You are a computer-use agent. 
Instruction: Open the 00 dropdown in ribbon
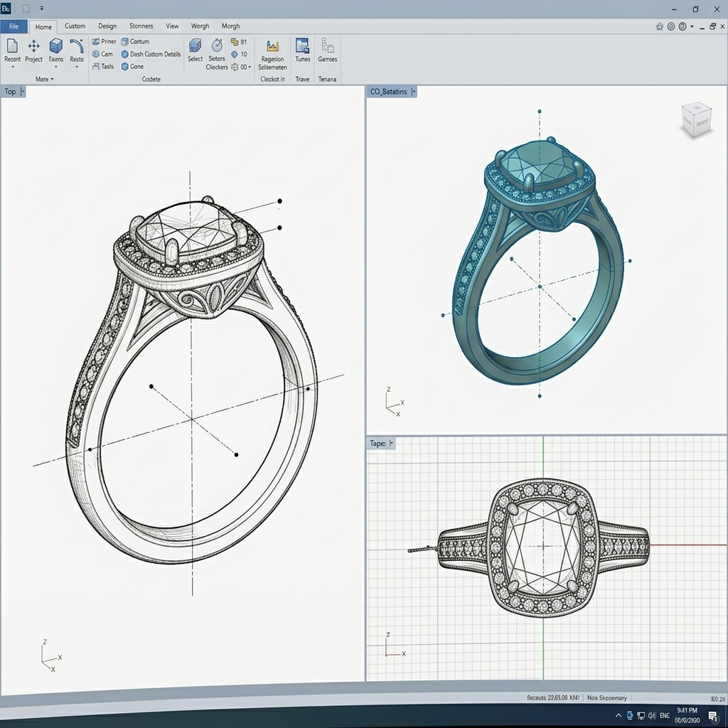click(x=250, y=67)
